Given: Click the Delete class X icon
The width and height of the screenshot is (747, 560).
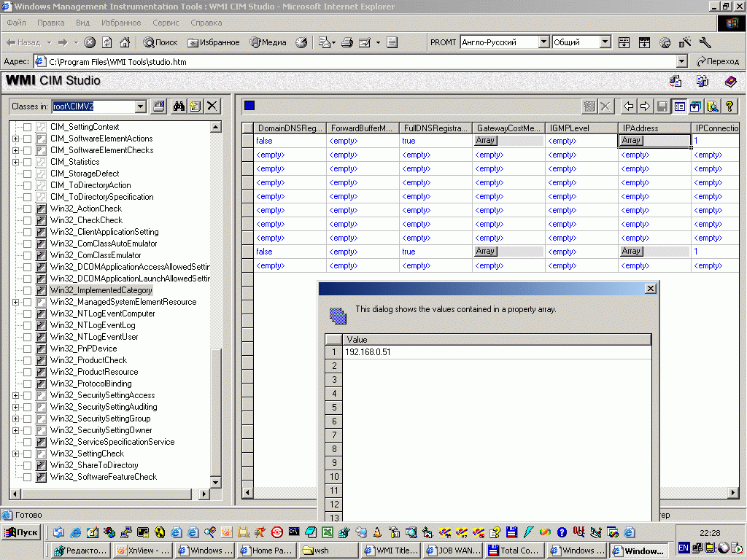Looking at the screenshot, I should point(212,106).
